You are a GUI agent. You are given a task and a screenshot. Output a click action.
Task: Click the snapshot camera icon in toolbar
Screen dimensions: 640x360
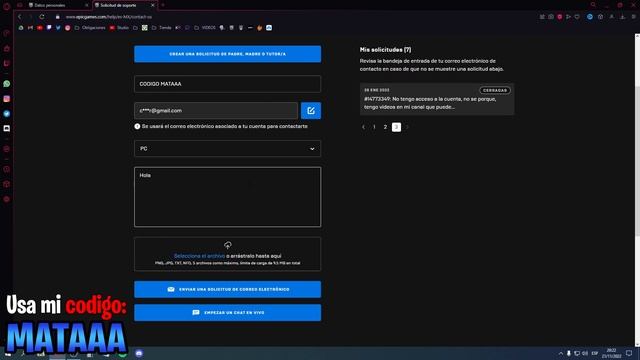551,17
